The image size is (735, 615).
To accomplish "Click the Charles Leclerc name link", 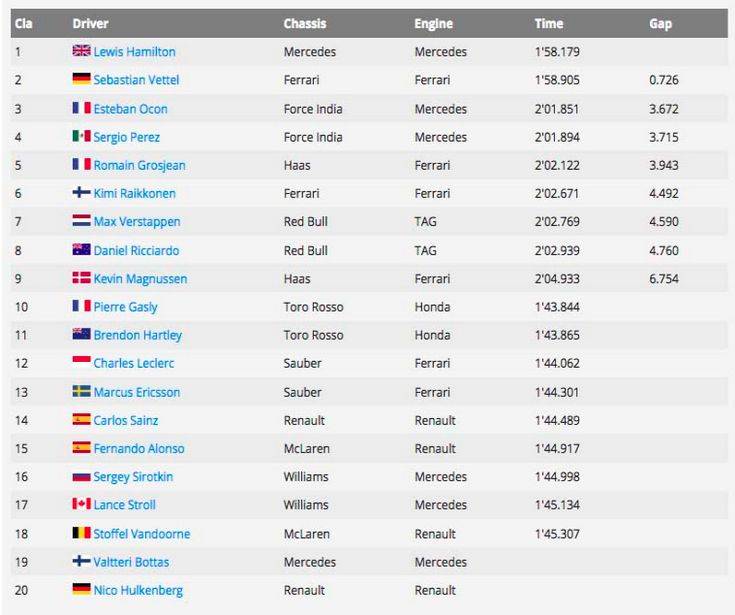I will coord(133,364).
